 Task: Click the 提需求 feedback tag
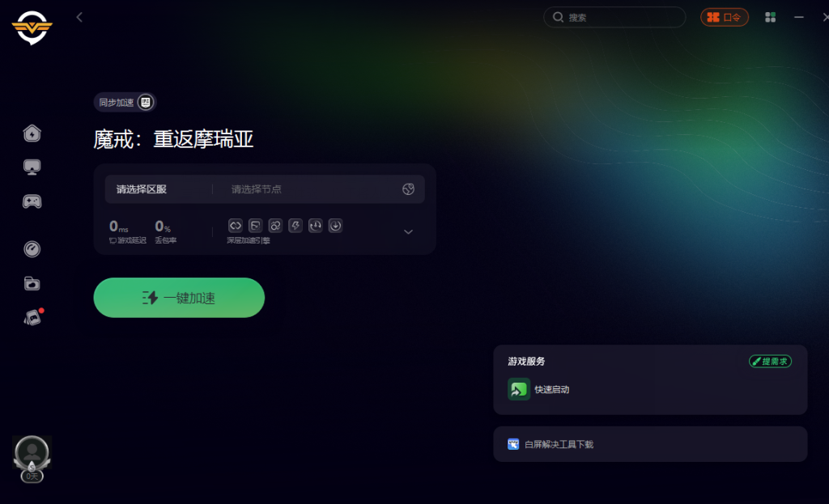[770, 362]
